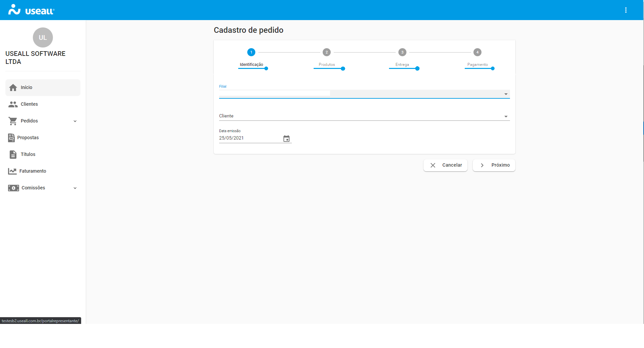Click the Início home icon
The height and width of the screenshot is (348, 644).
(x=13, y=88)
